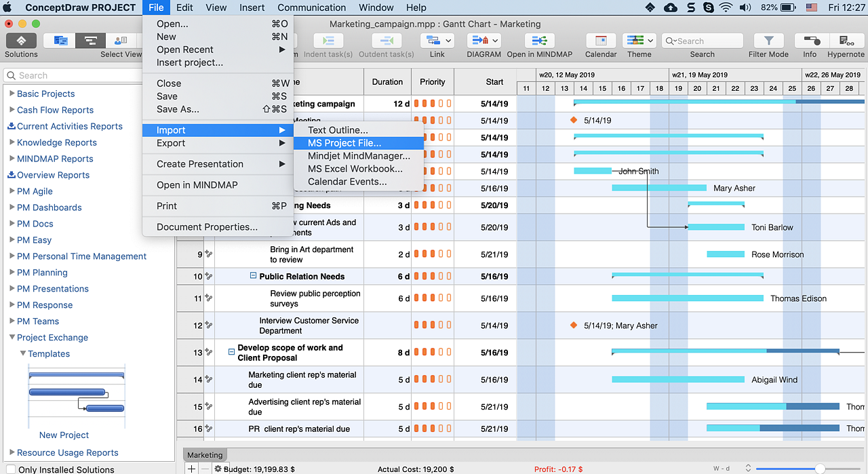Open in MINDMAP toolbar icon
The image size is (868, 474).
click(x=539, y=41)
